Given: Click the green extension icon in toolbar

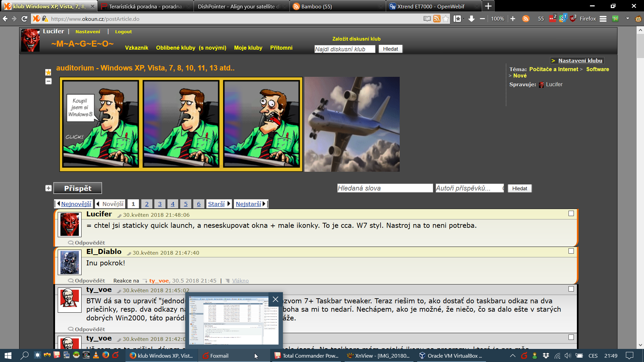Looking at the screenshot, I should point(615,19).
